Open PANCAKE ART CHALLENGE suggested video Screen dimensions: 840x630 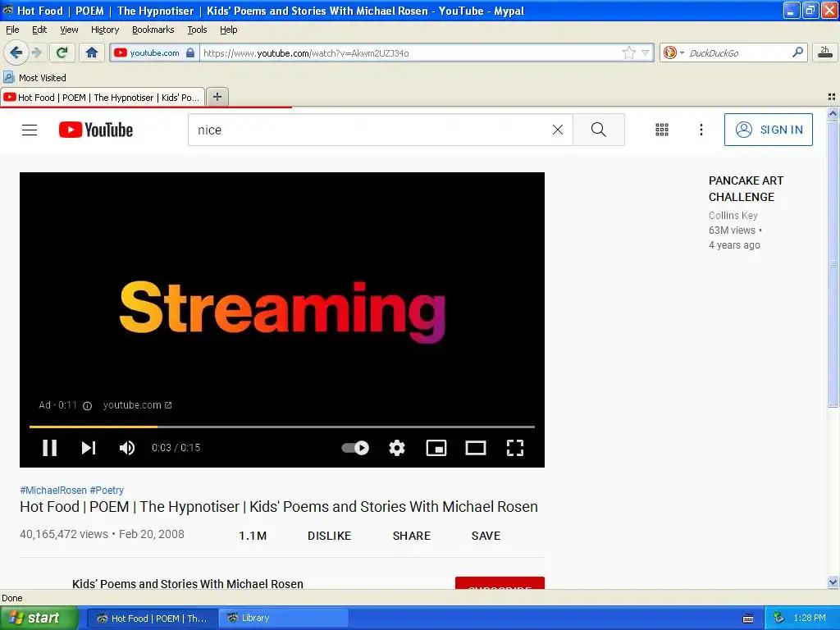tap(746, 189)
